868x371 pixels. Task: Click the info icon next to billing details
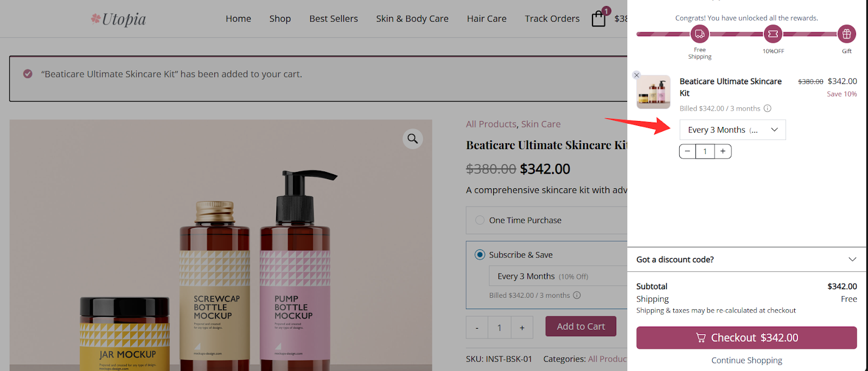coord(768,108)
